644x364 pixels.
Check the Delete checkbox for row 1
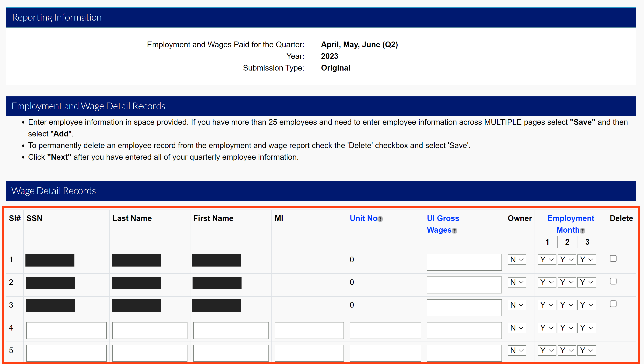coord(613,259)
